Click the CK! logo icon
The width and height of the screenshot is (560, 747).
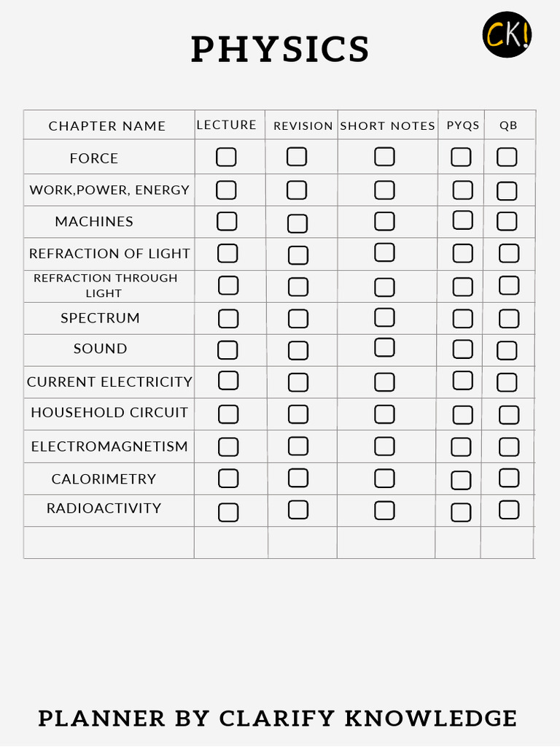(x=507, y=35)
